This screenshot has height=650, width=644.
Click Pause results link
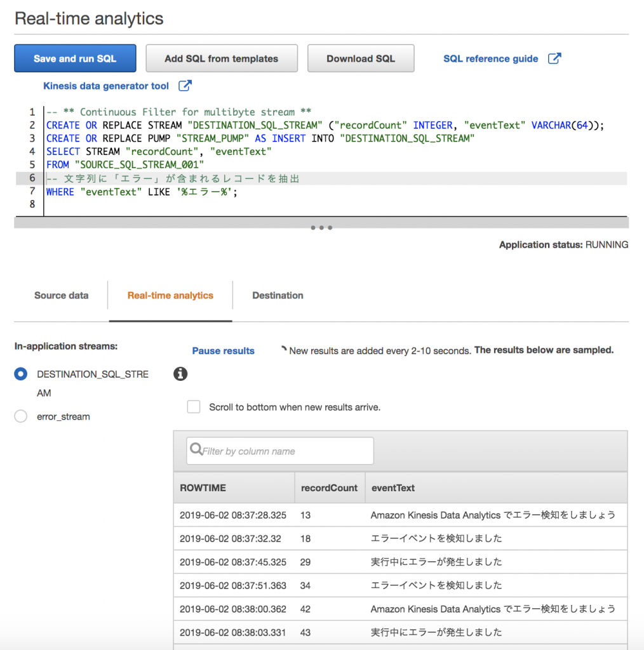click(x=223, y=350)
